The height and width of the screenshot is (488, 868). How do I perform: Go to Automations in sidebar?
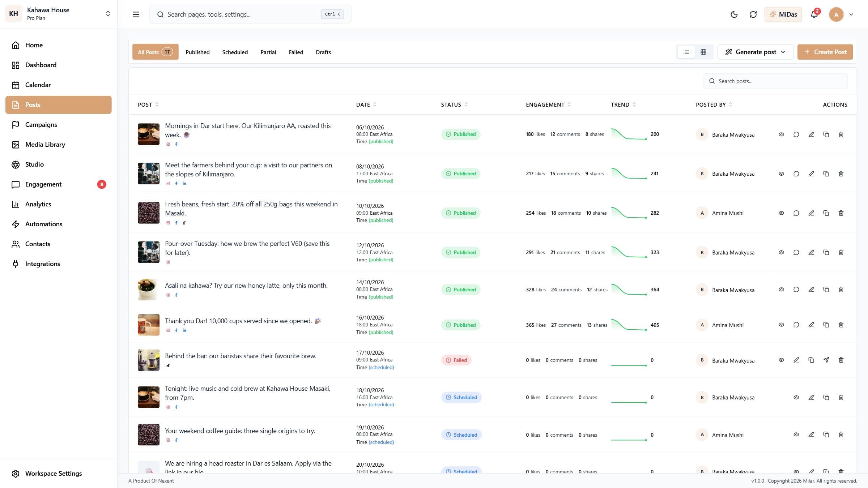coord(58,224)
